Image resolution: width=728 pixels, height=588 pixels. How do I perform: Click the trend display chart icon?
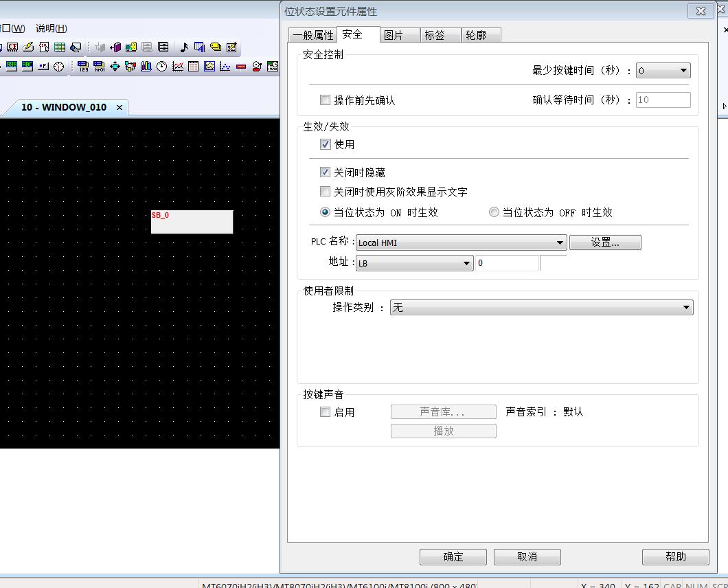178,67
